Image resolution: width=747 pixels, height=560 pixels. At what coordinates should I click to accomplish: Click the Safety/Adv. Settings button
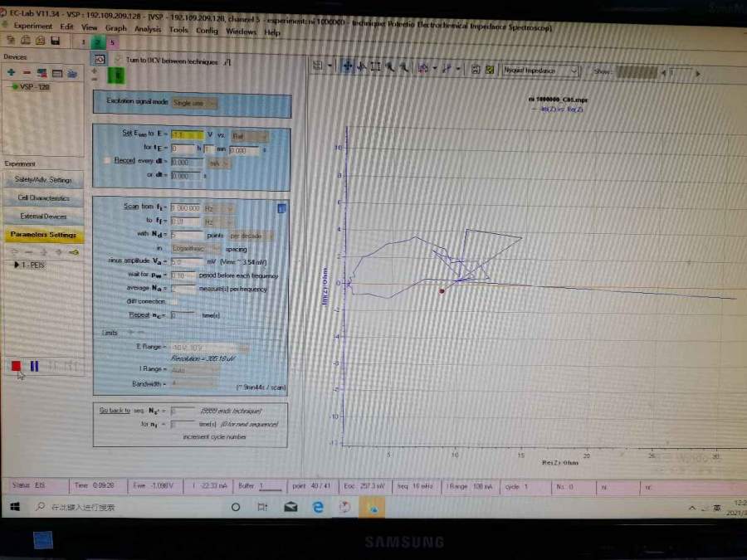[x=43, y=180]
